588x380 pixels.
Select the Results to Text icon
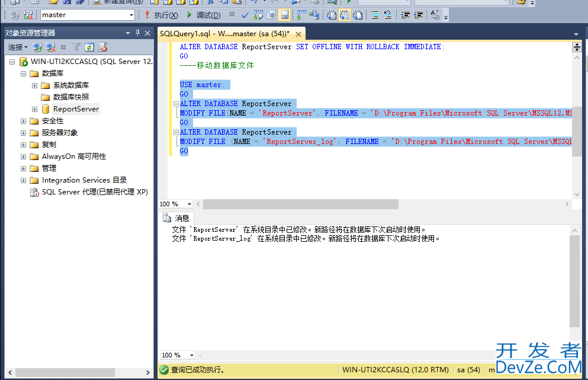[x=331, y=15]
